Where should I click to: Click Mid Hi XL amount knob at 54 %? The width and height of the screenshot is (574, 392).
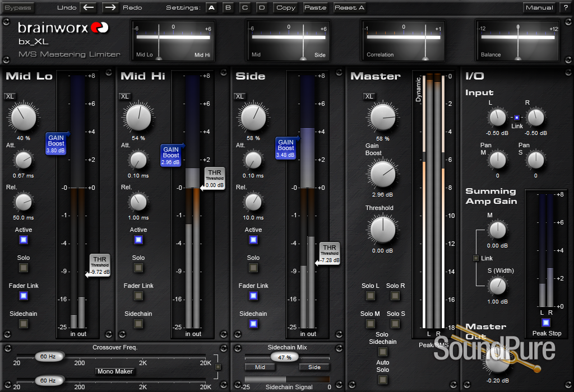click(138, 118)
